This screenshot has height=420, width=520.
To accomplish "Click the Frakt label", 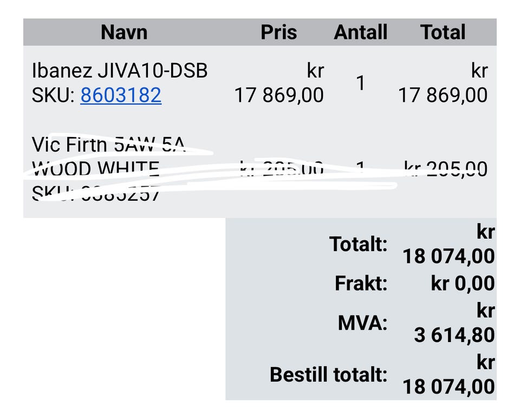I will click(361, 284).
